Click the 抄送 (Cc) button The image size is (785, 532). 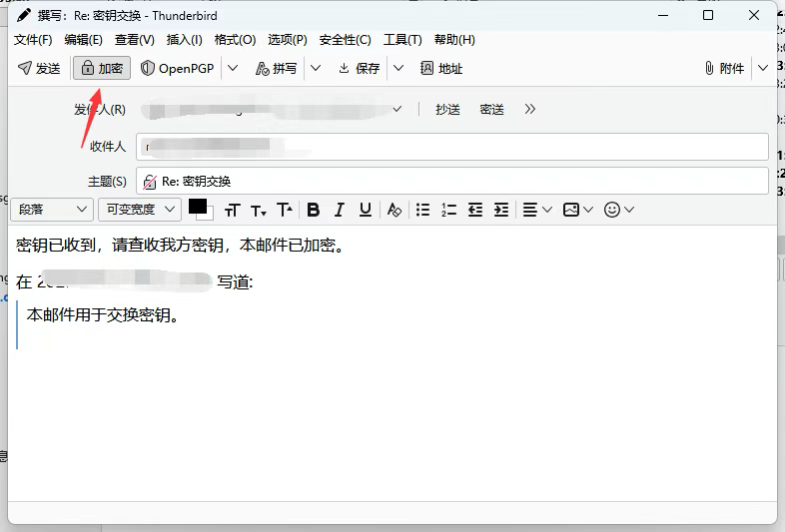(x=447, y=109)
